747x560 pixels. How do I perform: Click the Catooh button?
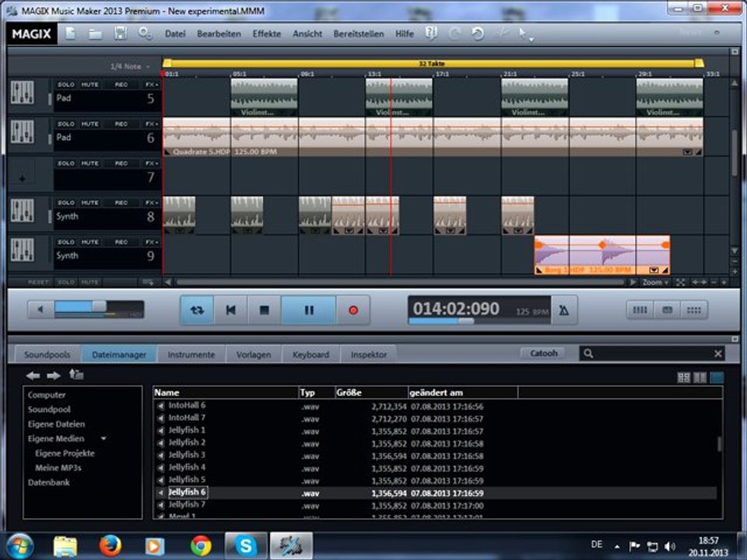544,353
